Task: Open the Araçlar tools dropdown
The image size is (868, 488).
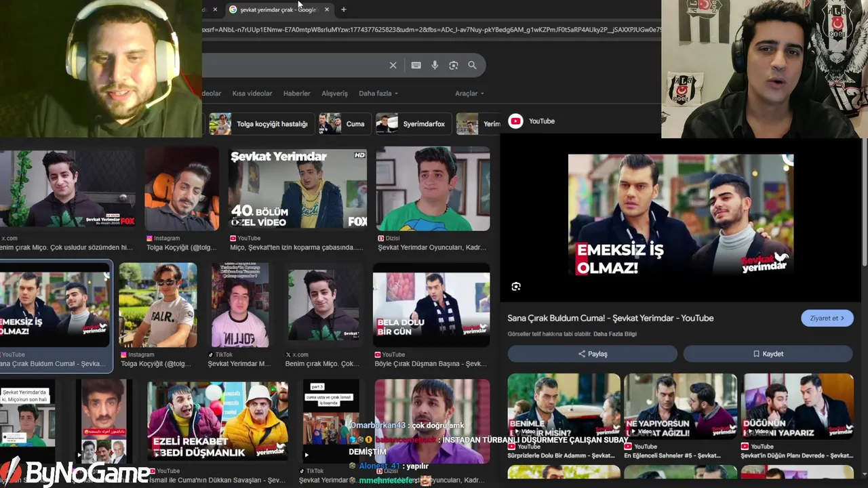Action: click(469, 94)
